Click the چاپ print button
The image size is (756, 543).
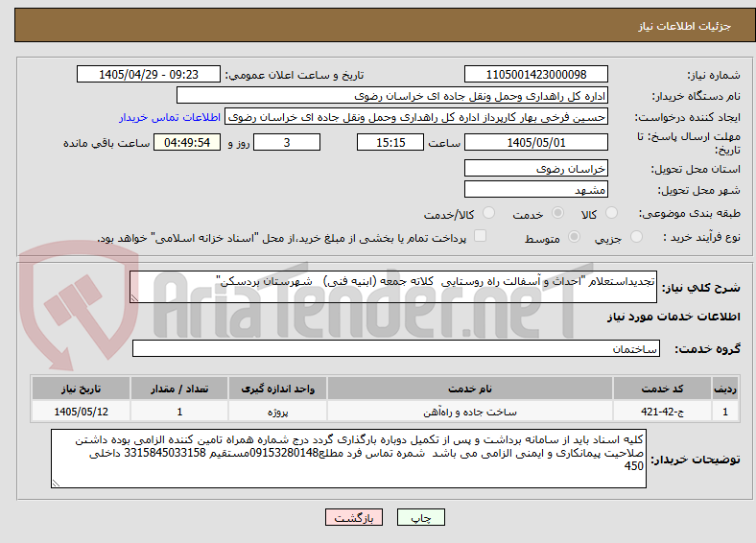[421, 517]
